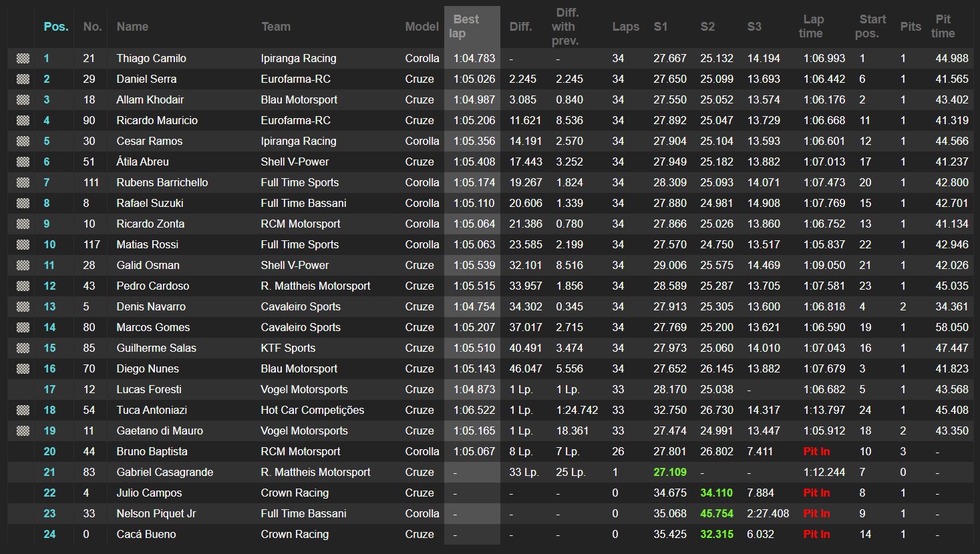Click checkered flag icon for Ricardo Mauricio
Viewport: 980px width, 554px height.
click(23, 121)
